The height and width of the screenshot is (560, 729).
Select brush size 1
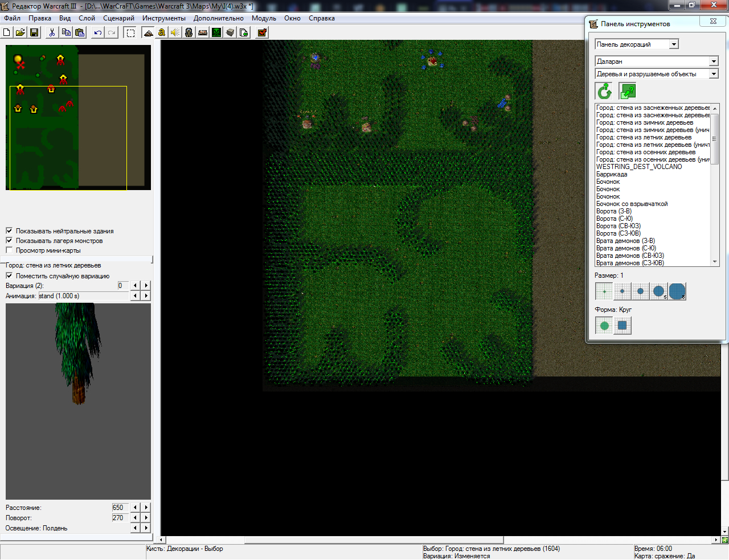point(604,291)
